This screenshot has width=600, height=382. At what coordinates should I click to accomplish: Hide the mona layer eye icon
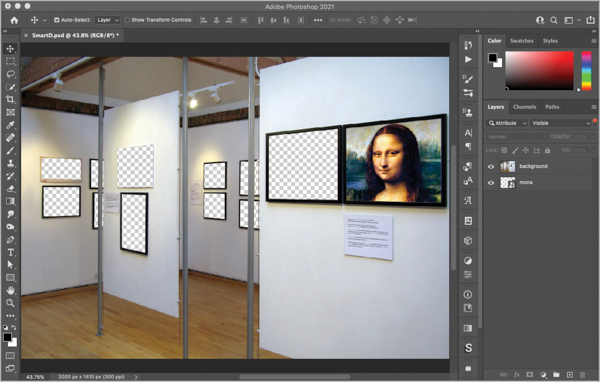491,183
